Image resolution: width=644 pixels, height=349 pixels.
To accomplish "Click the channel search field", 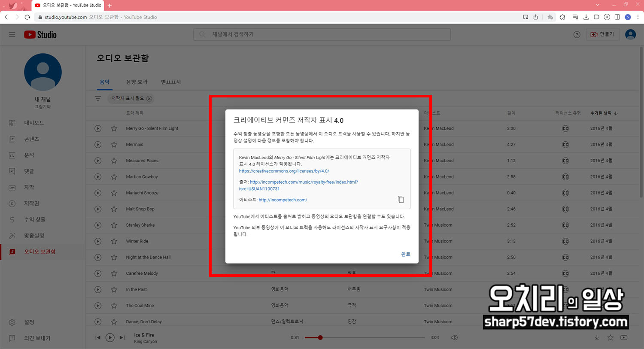I will click(322, 34).
